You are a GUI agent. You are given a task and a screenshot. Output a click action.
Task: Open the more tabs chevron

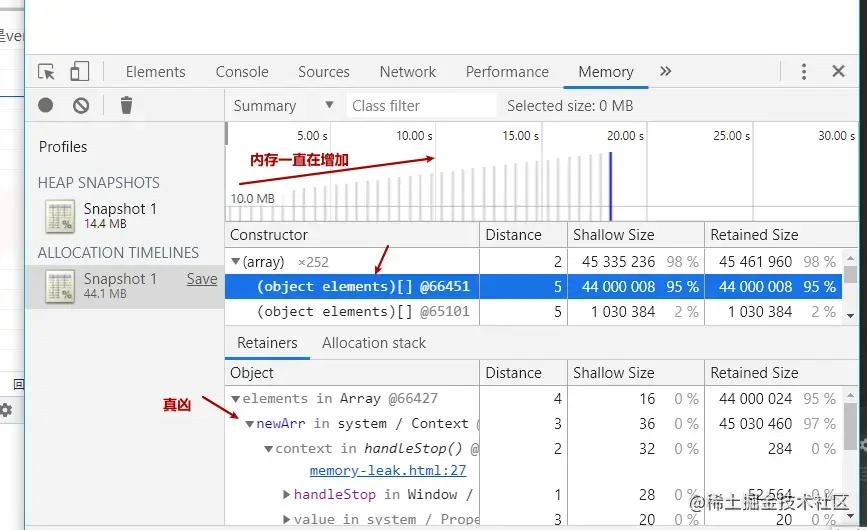pos(666,71)
